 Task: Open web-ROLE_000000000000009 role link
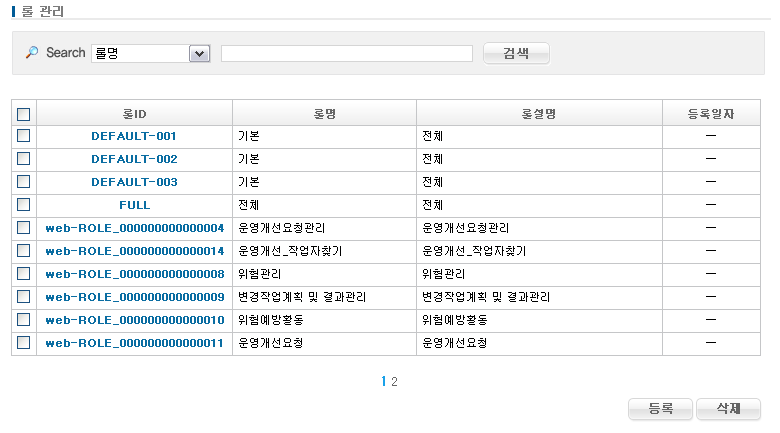click(x=134, y=297)
